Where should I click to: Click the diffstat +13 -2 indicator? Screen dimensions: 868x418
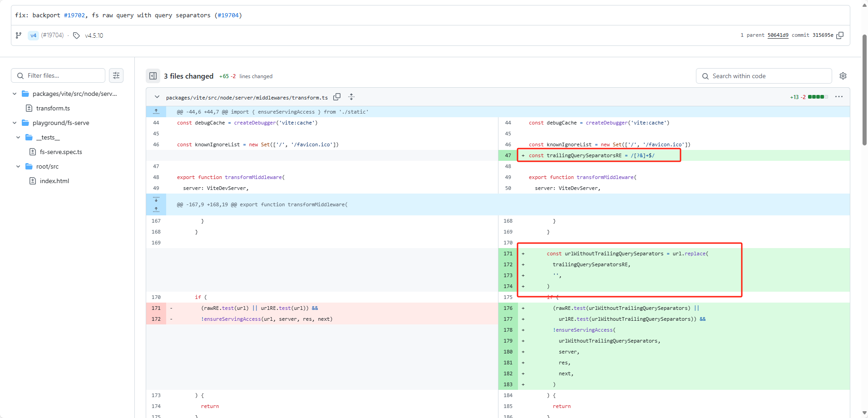coord(809,97)
